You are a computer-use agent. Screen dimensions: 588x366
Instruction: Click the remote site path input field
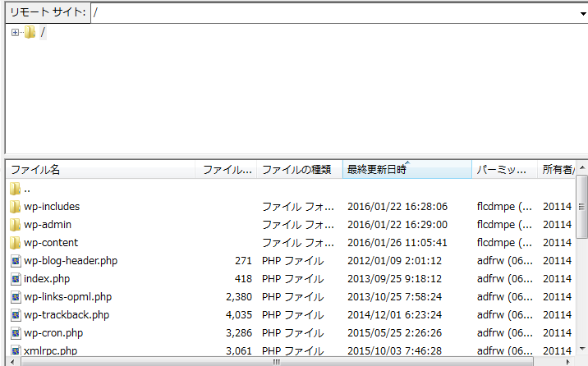pos(328,14)
